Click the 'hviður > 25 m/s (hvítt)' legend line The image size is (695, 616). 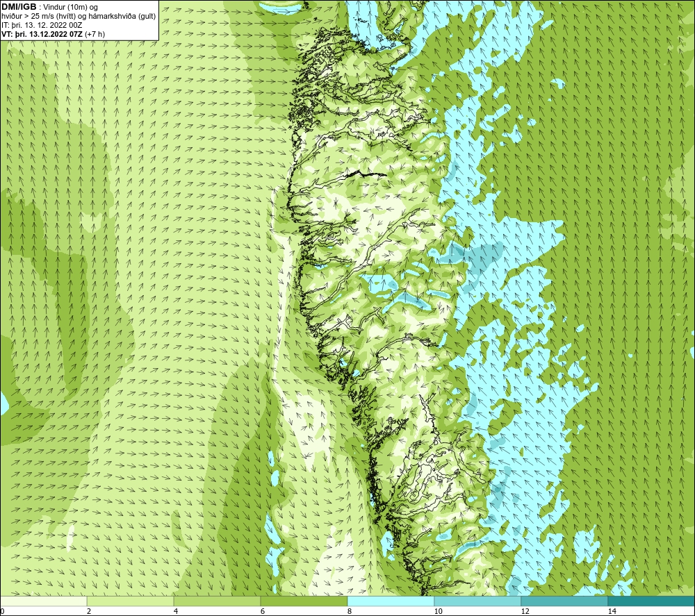pos(79,16)
